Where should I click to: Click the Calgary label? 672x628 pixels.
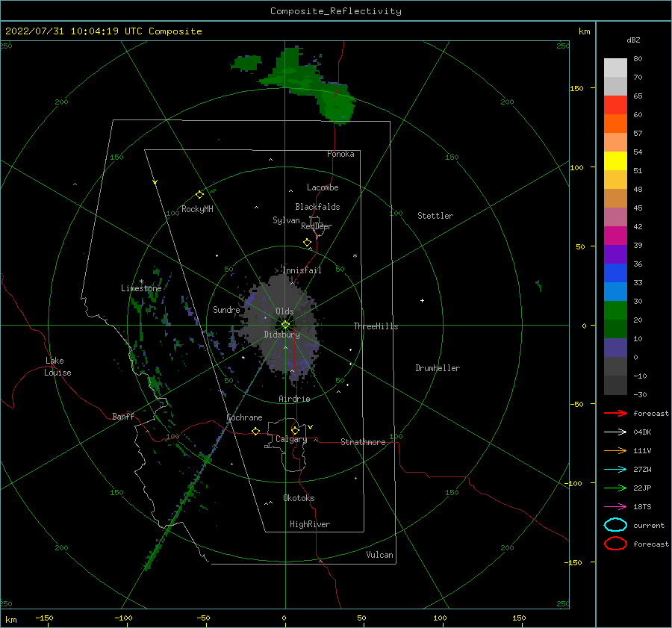tap(291, 439)
